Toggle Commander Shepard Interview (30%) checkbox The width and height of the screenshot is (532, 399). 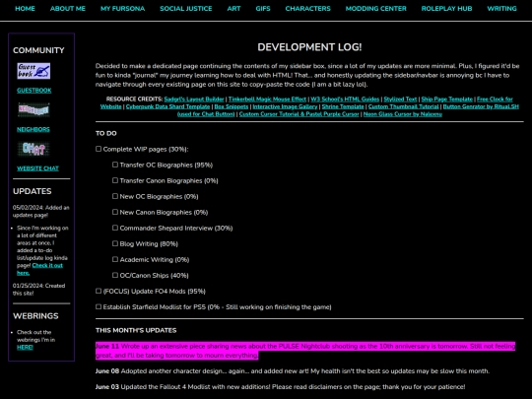pyautogui.click(x=115, y=228)
